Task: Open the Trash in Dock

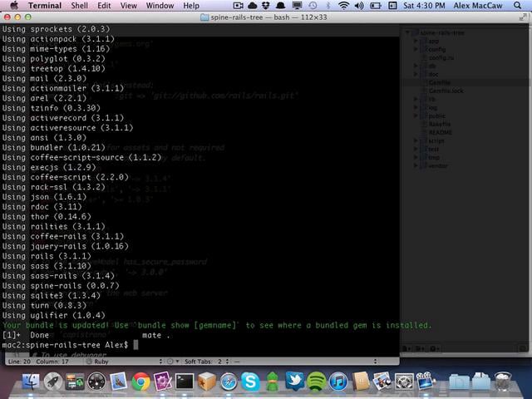Action: (x=502, y=382)
